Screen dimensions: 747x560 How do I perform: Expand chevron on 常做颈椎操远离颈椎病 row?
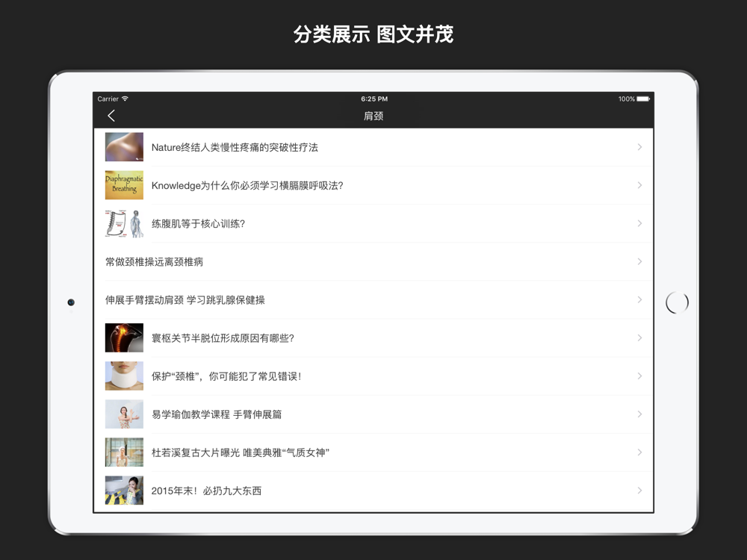point(640,261)
